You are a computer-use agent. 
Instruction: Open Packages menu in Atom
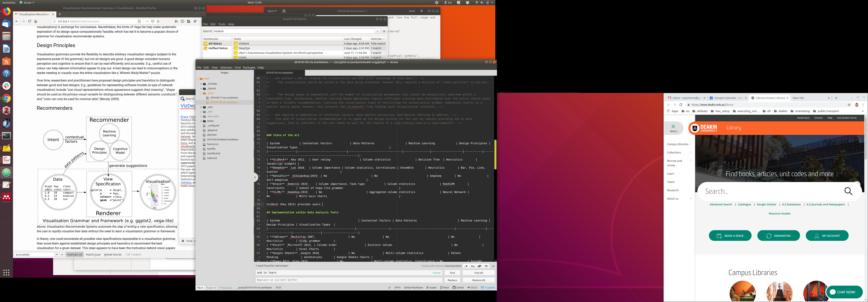249,67
